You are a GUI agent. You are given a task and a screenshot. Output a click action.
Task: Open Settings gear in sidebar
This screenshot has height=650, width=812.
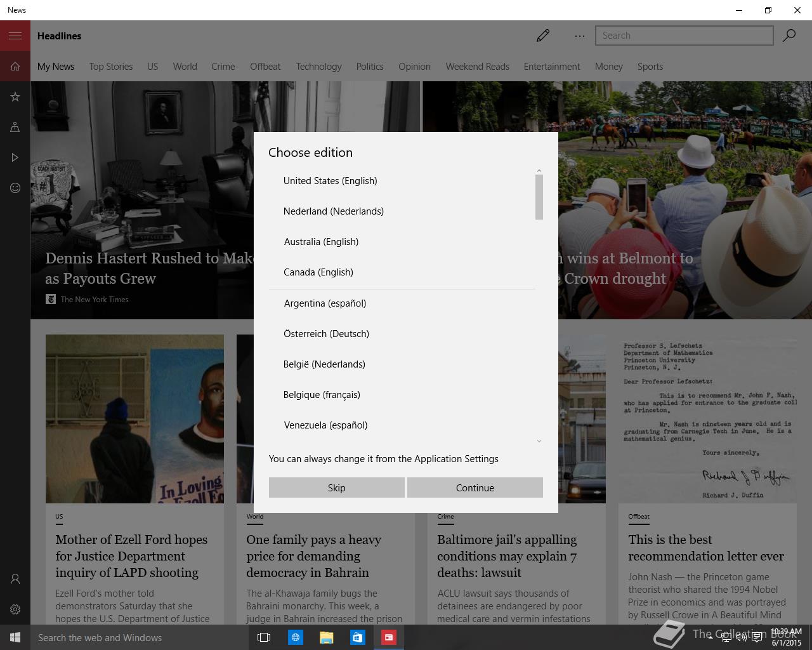[15, 609]
